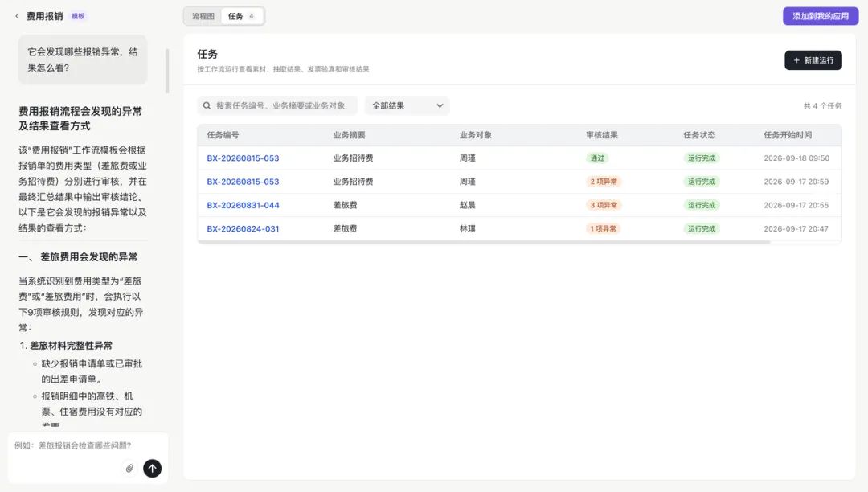
Task: Click the 任务状态 column header
Action: [699, 135]
